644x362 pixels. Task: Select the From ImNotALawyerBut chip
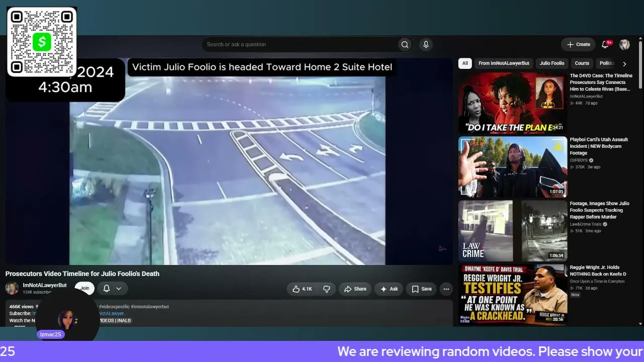pos(504,63)
